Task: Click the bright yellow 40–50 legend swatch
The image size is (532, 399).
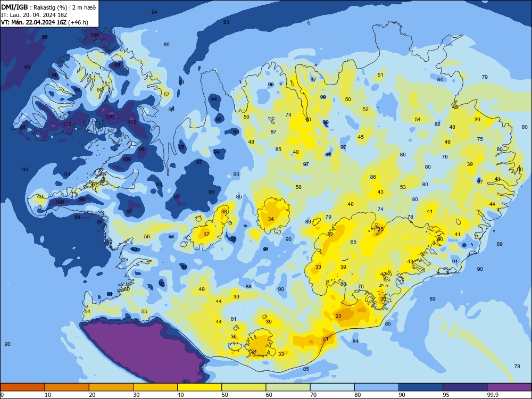Action: (x=199, y=387)
